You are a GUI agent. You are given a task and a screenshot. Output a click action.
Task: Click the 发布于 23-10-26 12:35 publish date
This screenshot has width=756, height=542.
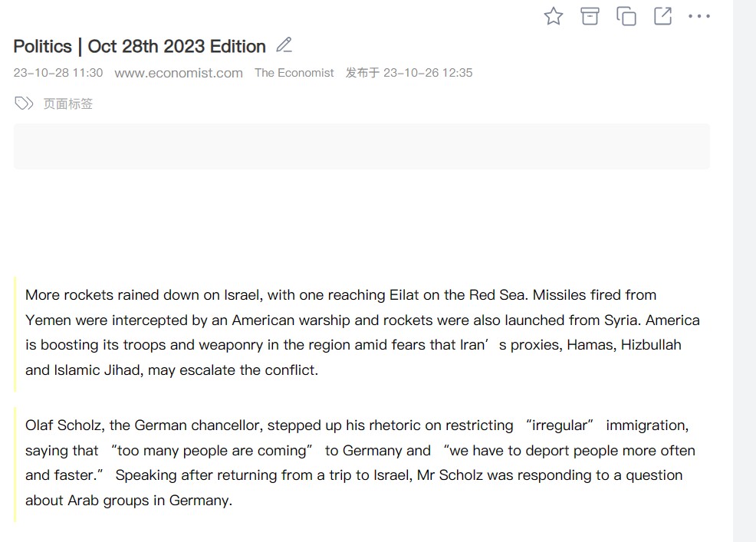409,73
